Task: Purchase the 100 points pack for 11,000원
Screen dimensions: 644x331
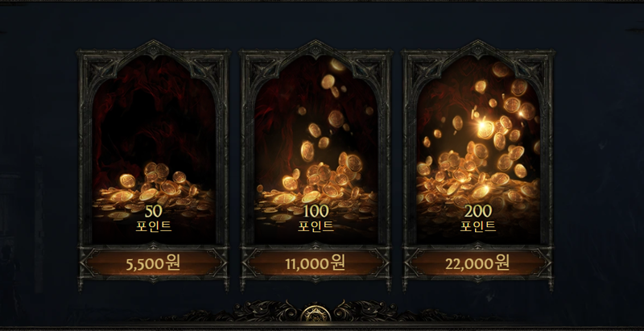Action: coord(315,263)
